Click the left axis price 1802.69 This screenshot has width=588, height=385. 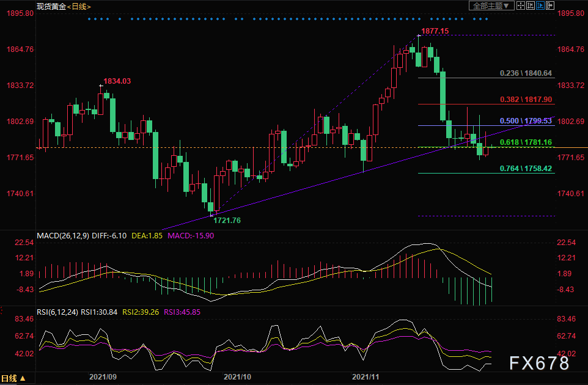[x=20, y=122]
